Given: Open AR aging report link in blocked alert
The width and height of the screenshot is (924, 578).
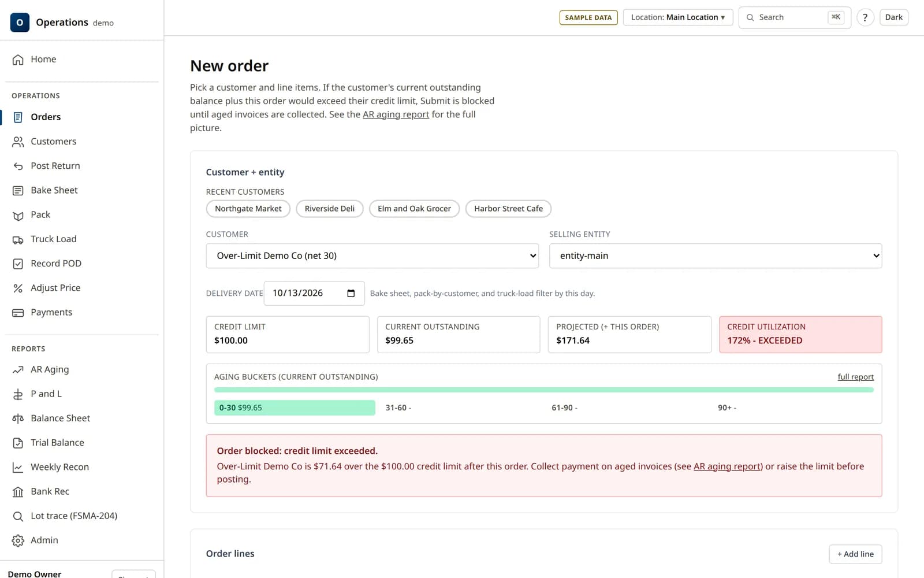Looking at the screenshot, I should pyautogui.click(x=726, y=466).
